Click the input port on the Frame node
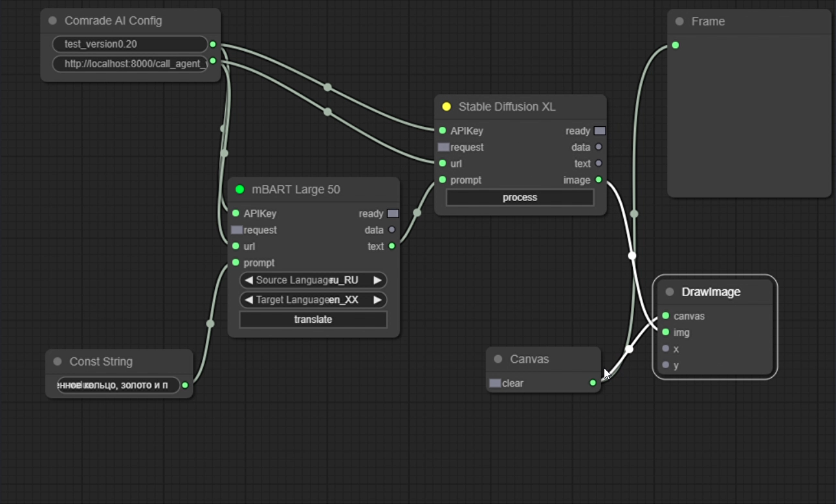836x504 pixels. (x=675, y=45)
